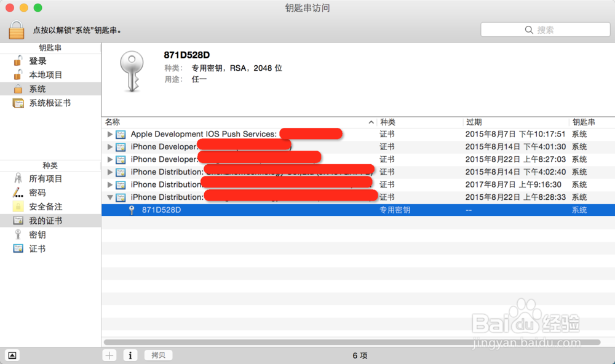Sort by the 名称 column header
Viewport: 615px width, 364px height.
(x=239, y=122)
